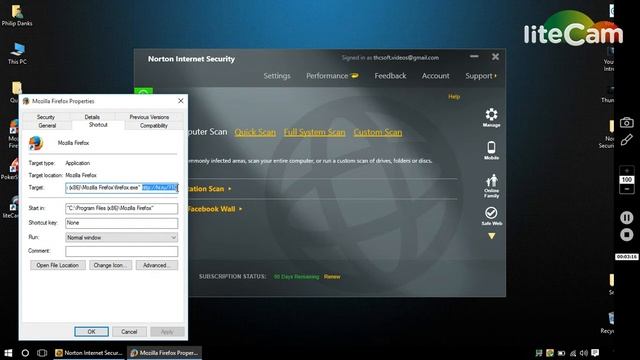Click the Firefox icon in Properties dialog
The height and width of the screenshot is (360, 640).
click(36, 143)
